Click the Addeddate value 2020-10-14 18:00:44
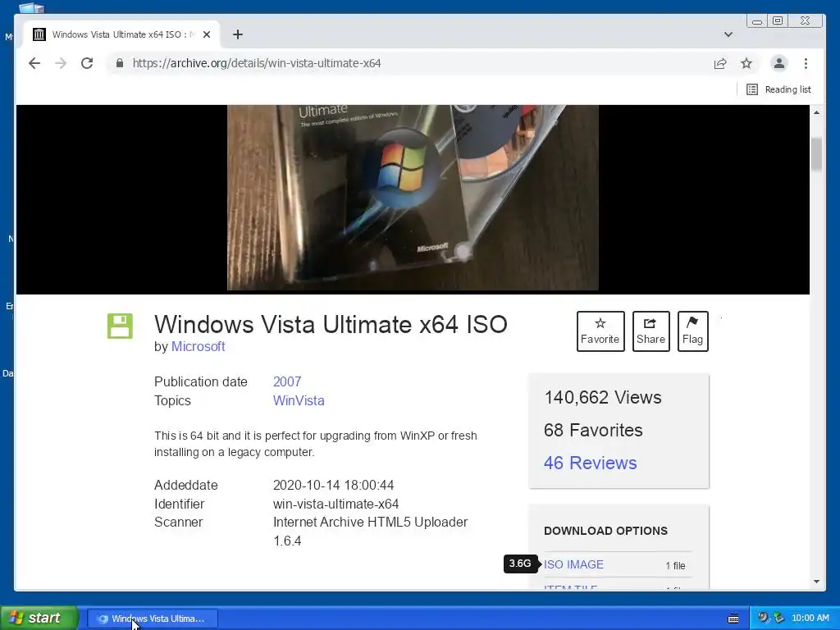The image size is (840, 630). (x=333, y=486)
